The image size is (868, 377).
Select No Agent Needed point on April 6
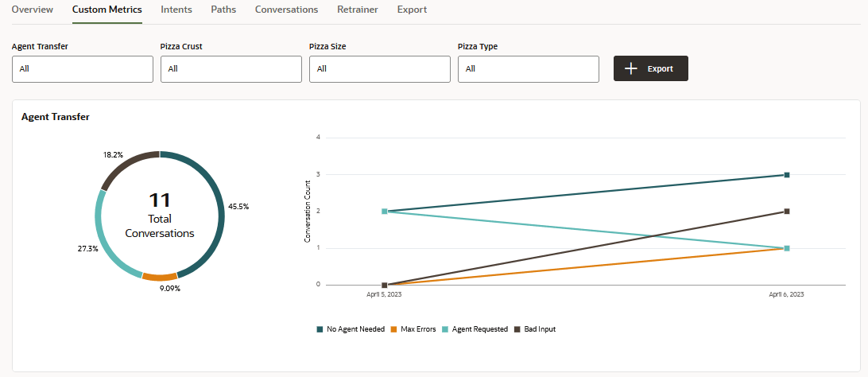coord(787,175)
